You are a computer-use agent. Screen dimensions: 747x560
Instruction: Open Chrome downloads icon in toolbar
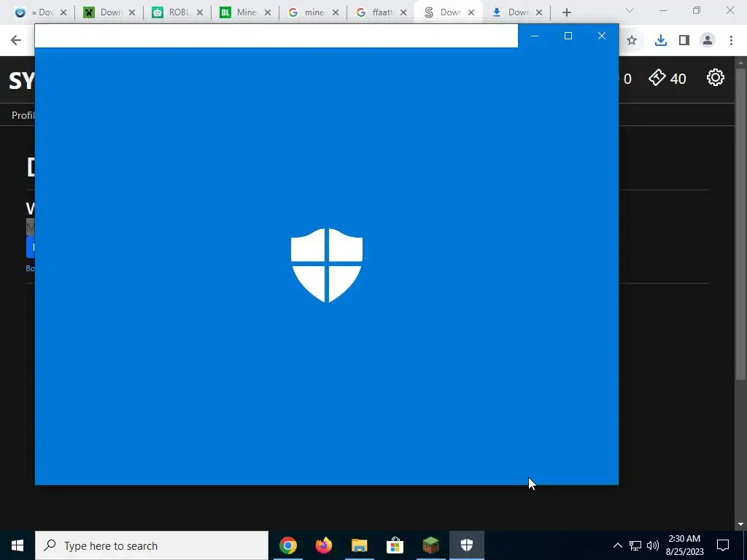tap(660, 41)
